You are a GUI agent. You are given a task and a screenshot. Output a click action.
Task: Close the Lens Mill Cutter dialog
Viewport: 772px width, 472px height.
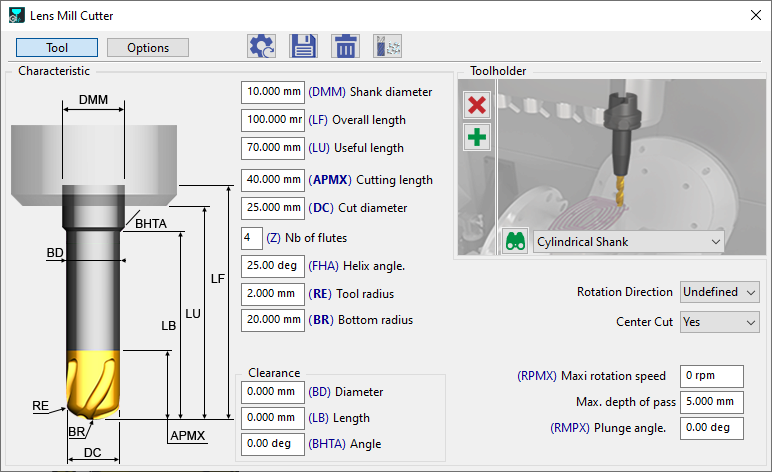754,15
